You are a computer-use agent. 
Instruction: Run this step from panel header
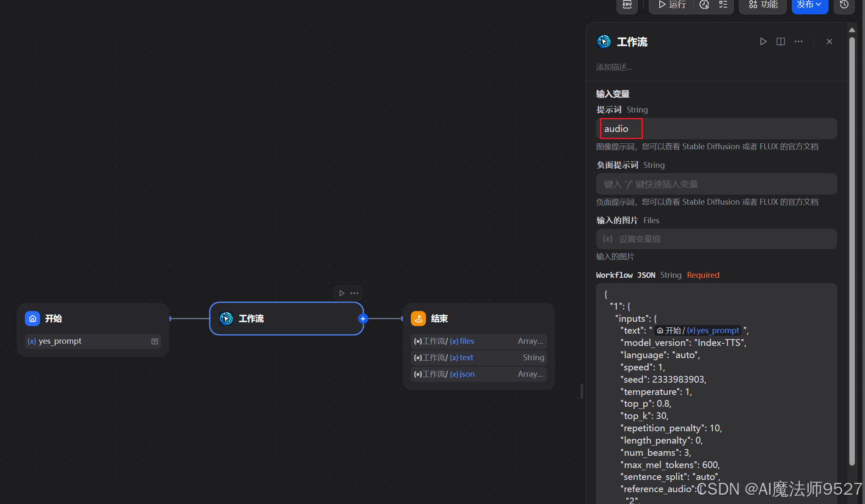(x=763, y=41)
